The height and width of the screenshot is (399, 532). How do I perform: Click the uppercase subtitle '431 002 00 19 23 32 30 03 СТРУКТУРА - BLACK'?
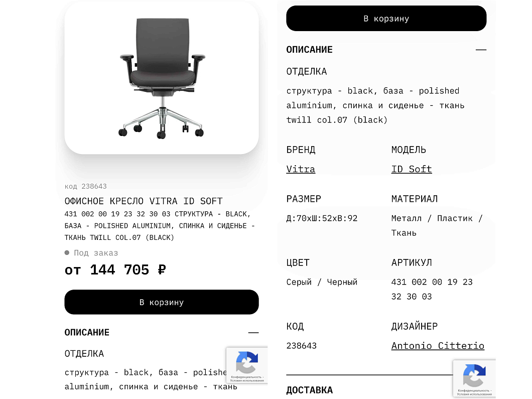160,226
